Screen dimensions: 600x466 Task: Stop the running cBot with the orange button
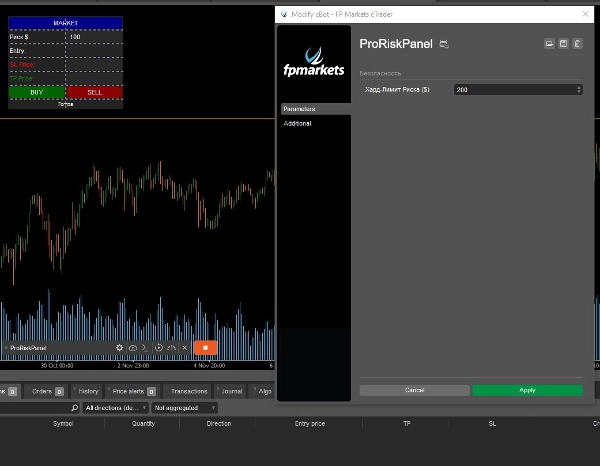click(205, 348)
